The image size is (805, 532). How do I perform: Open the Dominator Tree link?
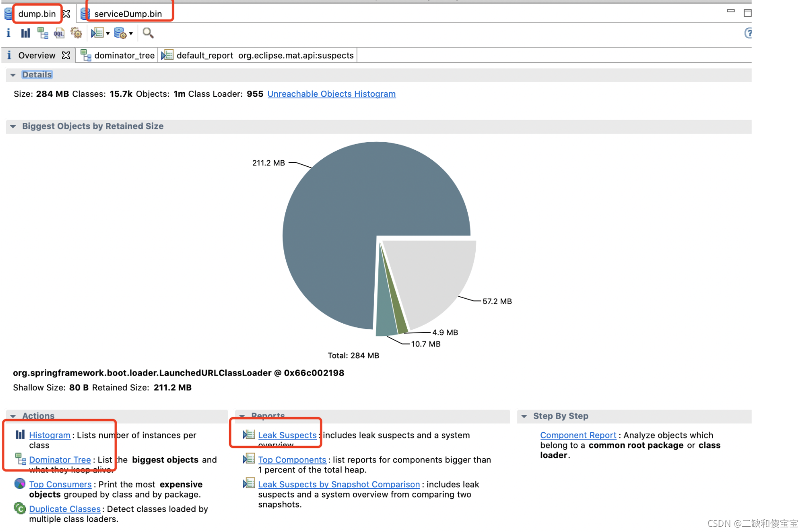pyautogui.click(x=60, y=460)
